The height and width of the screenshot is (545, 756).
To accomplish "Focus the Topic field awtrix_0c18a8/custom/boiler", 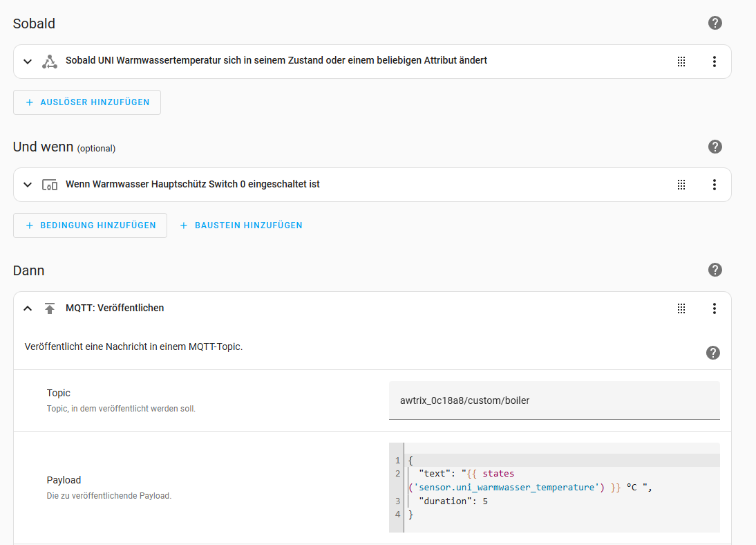I will pos(554,400).
